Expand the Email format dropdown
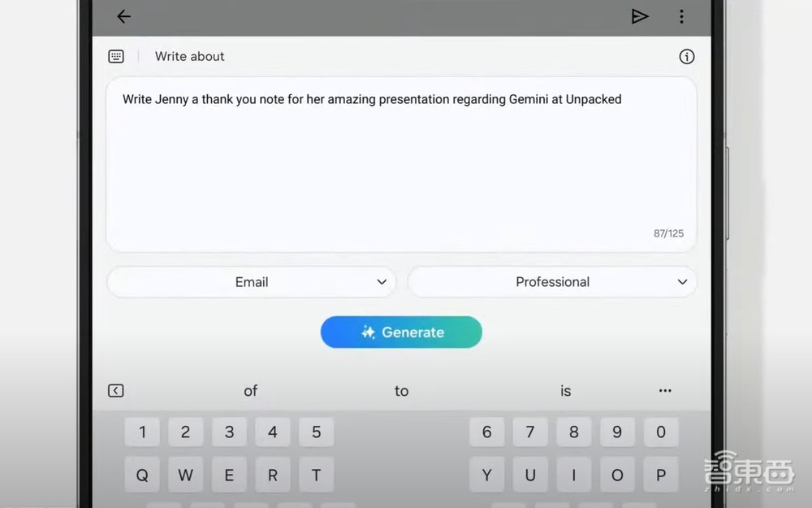The width and height of the screenshot is (812, 508). coord(252,282)
